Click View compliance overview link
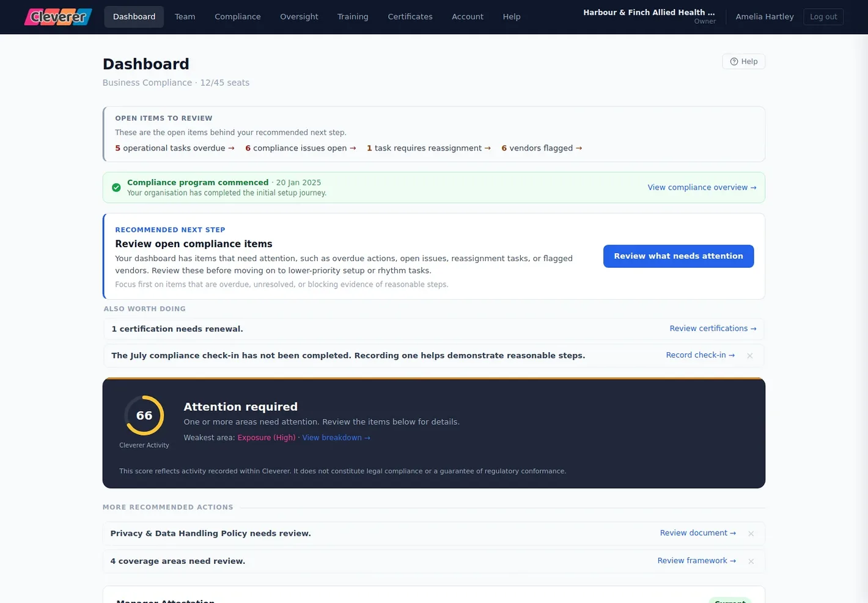This screenshot has height=603, width=868. [x=702, y=187]
